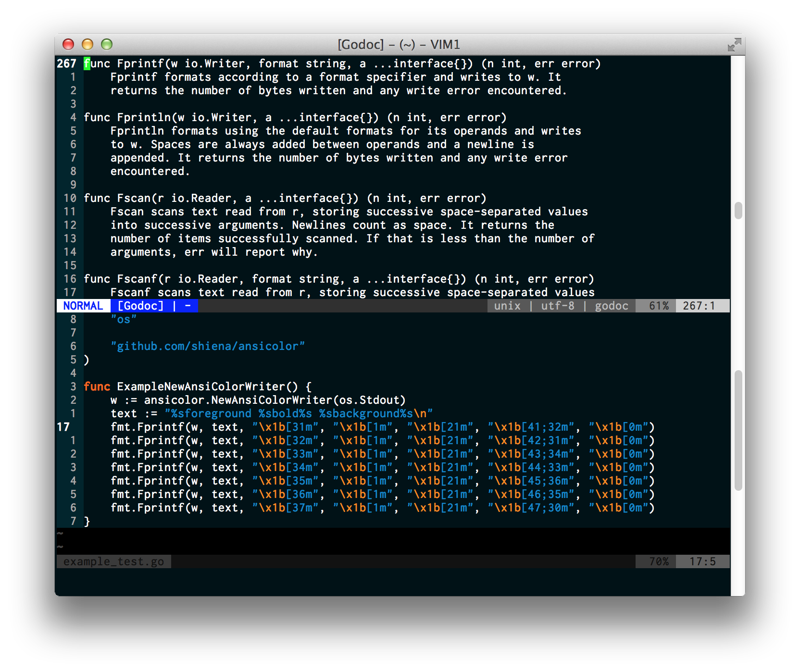Screen dimensions: 800x672
Task: Click the "\x1b[32m" escape string
Action: (x=285, y=440)
